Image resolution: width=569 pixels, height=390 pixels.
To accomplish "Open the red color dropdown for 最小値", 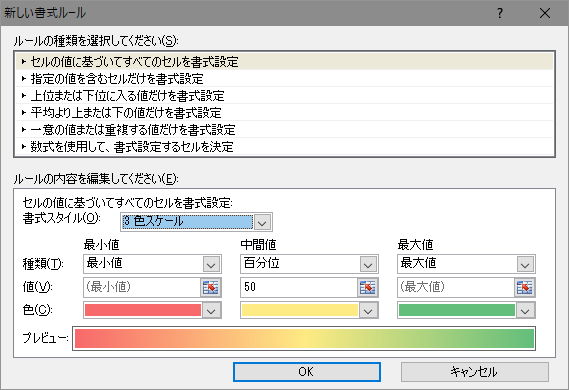I will pos(211,311).
